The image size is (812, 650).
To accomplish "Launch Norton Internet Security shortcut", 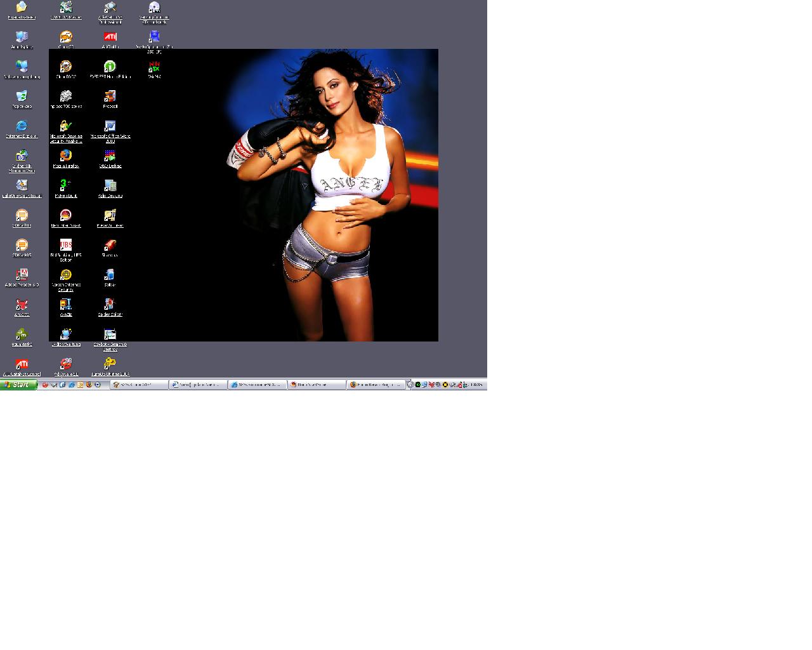I will pos(66,275).
